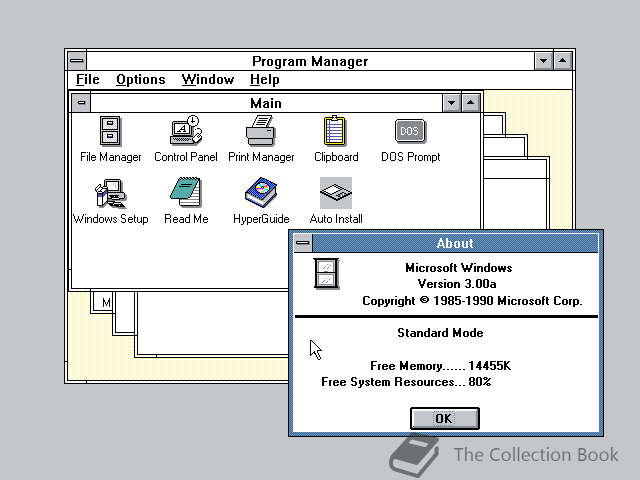Click the 'Free Memory...... 14455K' line
The width and height of the screenshot is (640, 480).
(440, 365)
